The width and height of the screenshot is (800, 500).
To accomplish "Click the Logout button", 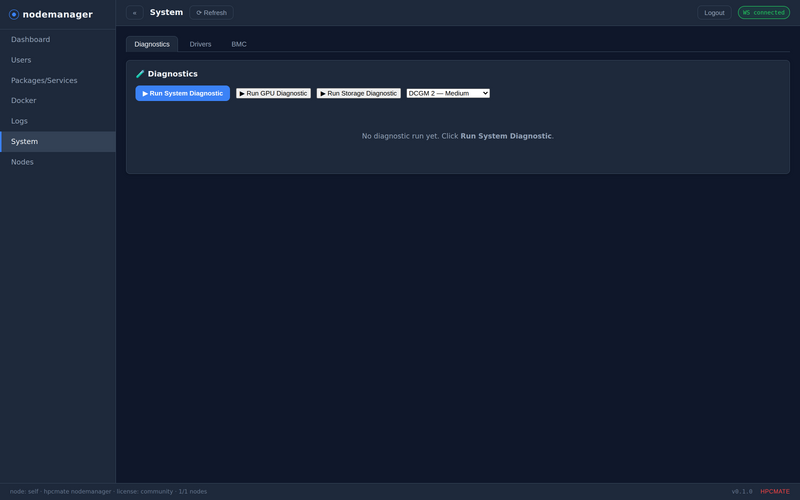I will point(714,13).
